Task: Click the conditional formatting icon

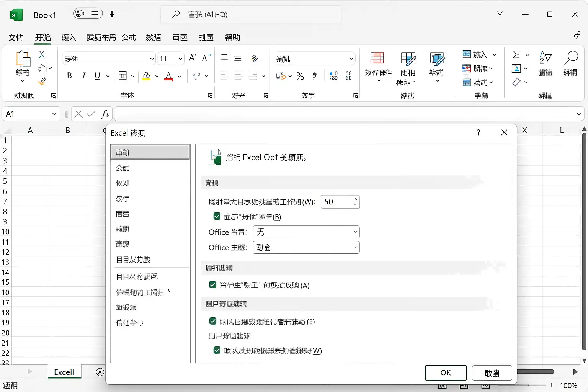Action: [x=377, y=58]
